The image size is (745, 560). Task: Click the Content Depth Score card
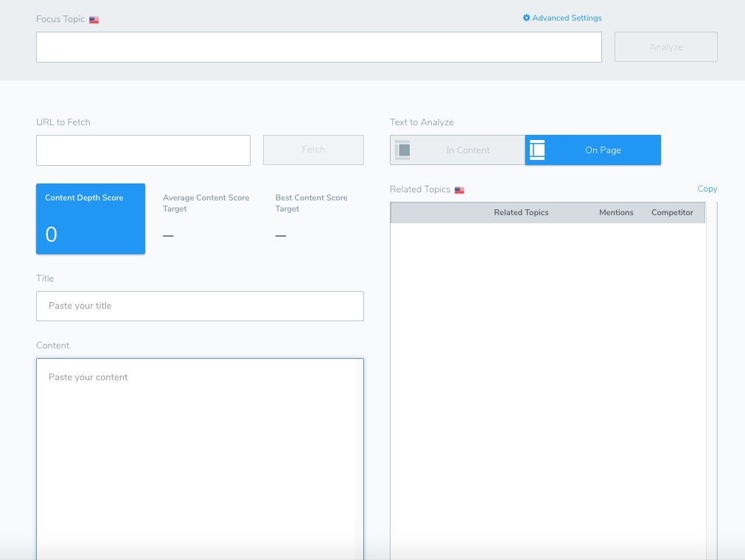[x=91, y=219]
